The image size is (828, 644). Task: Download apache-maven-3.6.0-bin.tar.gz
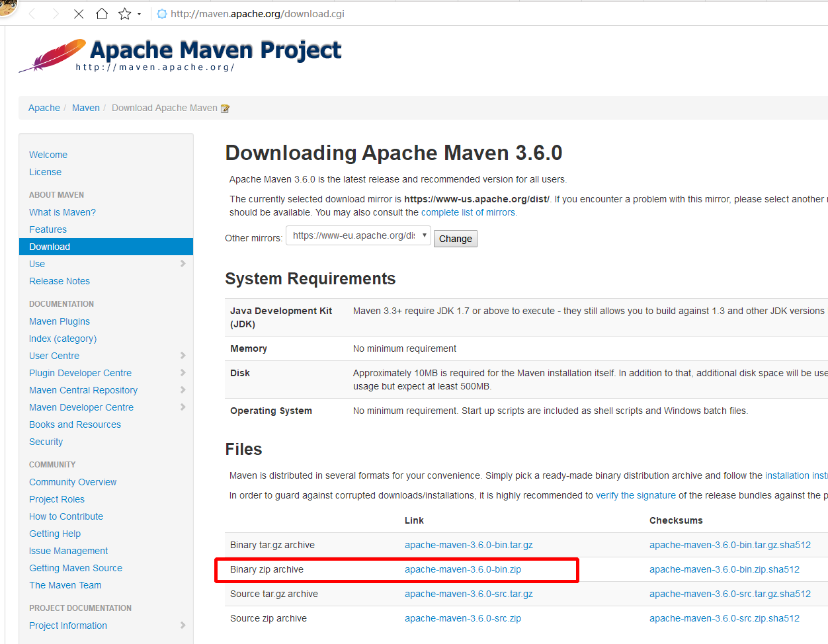469,545
